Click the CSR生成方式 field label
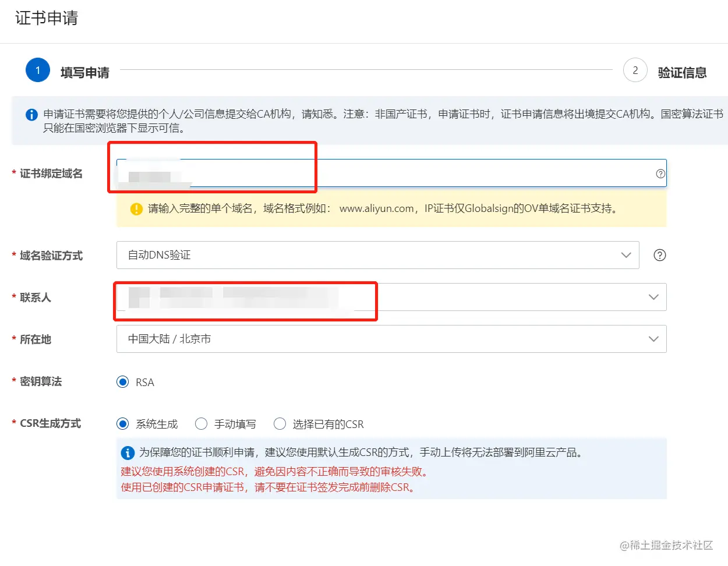Image resolution: width=728 pixels, height=566 pixels. (x=51, y=423)
